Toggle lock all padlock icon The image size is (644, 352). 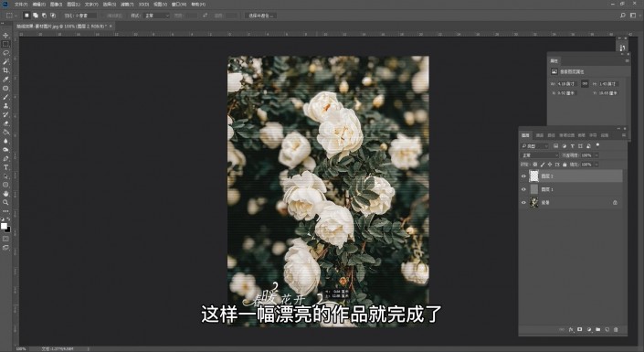click(565, 165)
